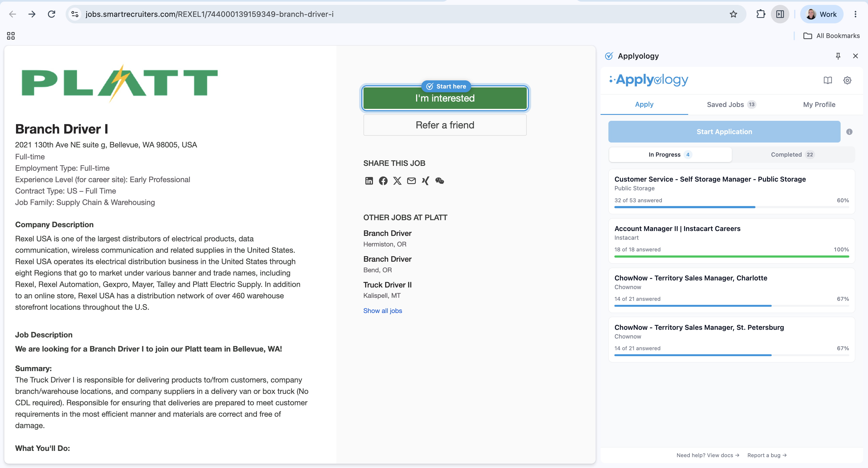This screenshot has width=868, height=468.
Task: Open Public Storage Self Storage Manager application
Action: [732, 191]
